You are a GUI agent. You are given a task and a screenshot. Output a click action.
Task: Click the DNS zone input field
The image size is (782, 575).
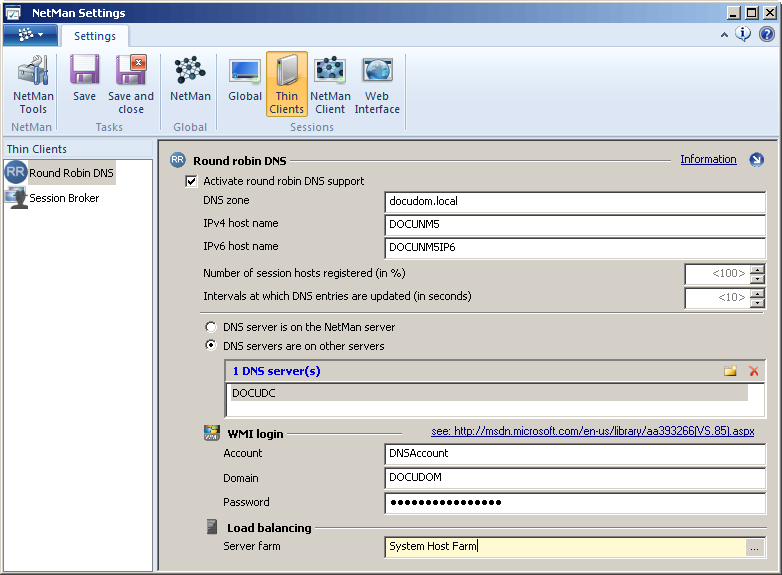point(574,200)
